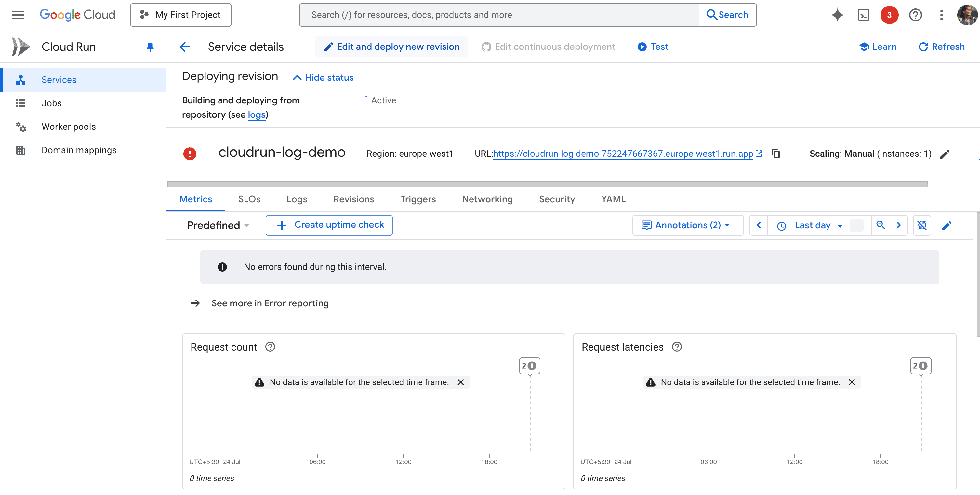Zoom out on the metrics timeline

click(881, 225)
